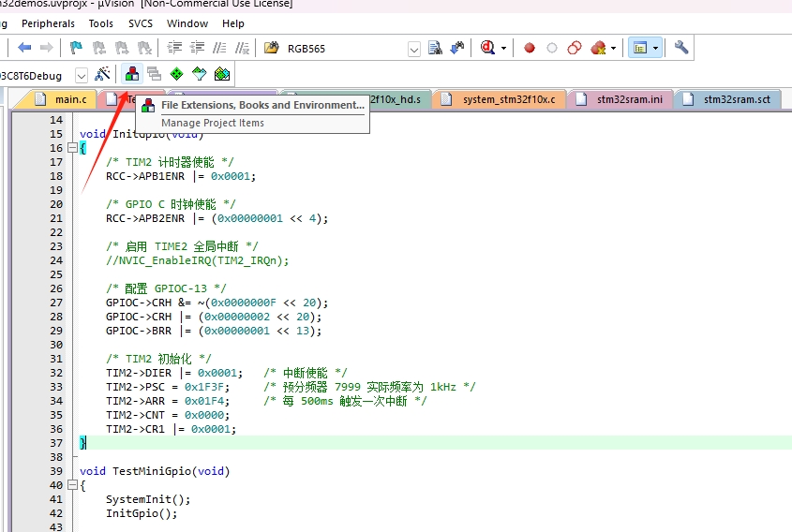This screenshot has height=532, width=792.
Task: Expand the RGB565 search combo dropdown
Action: coord(414,49)
